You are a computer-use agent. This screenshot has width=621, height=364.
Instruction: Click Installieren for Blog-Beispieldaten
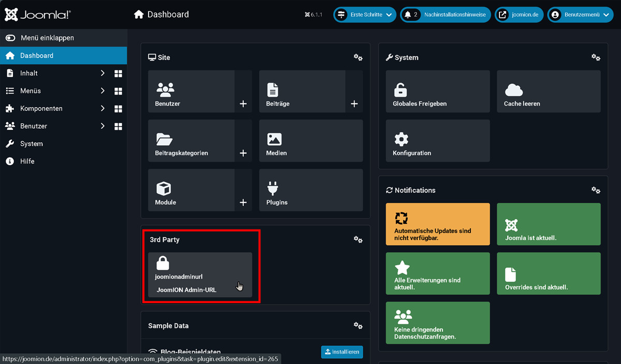tap(342, 352)
